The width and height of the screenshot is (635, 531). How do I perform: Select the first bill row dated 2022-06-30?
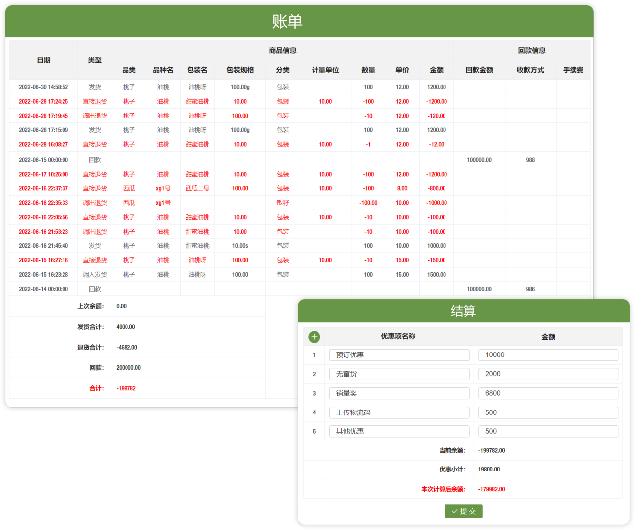43,87
